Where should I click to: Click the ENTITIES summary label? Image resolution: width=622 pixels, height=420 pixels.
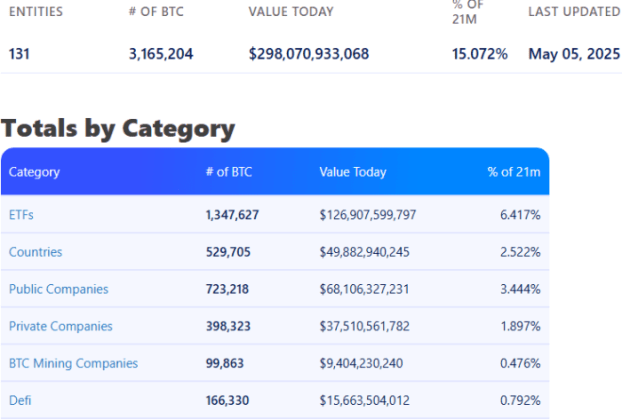pyautogui.click(x=35, y=12)
